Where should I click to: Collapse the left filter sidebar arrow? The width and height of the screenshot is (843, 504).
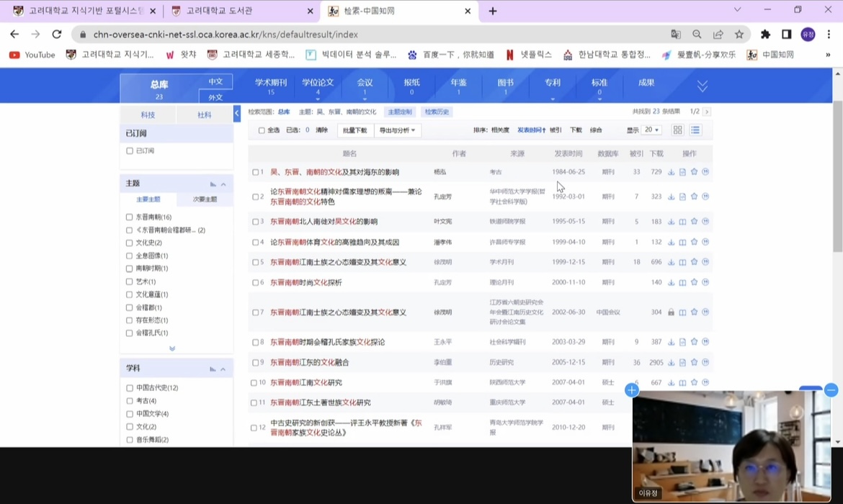pyautogui.click(x=237, y=114)
